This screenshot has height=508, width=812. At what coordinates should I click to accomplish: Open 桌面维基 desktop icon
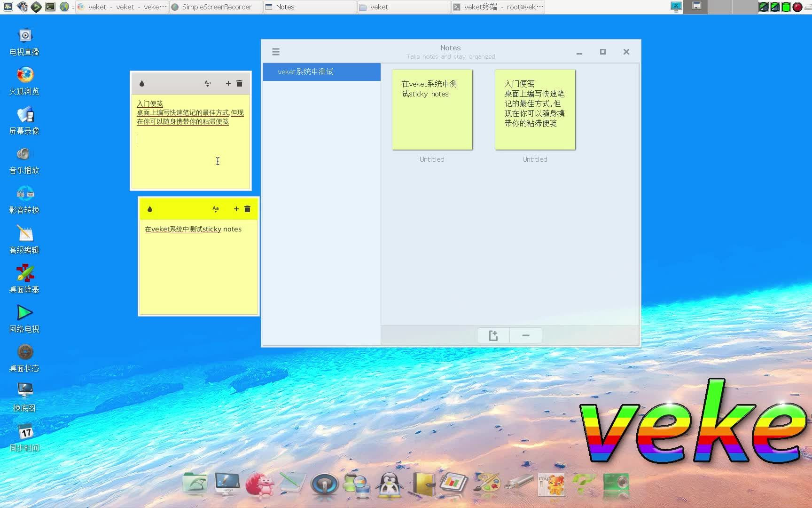click(25, 279)
